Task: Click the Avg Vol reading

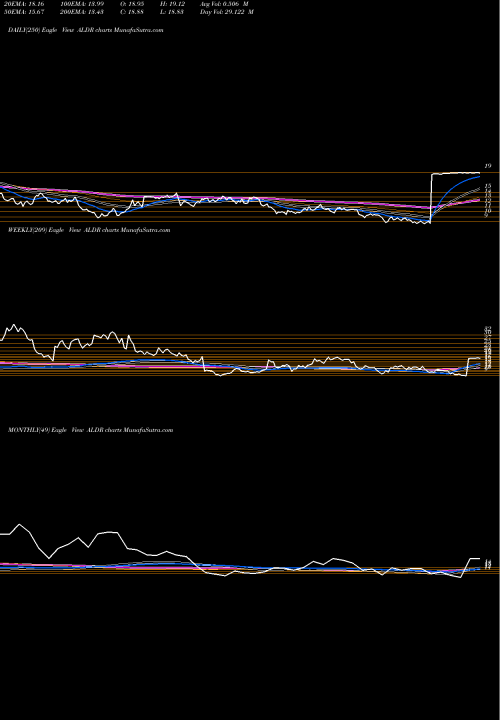Action: pos(224,4)
